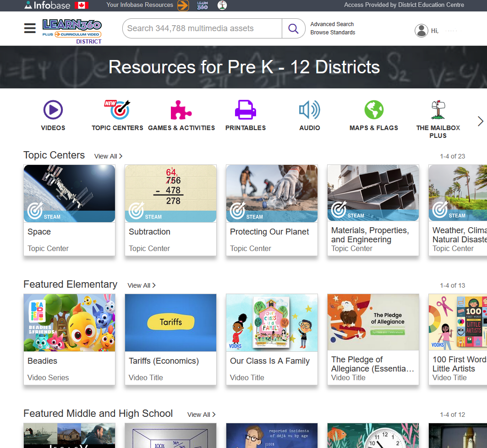The height and width of the screenshot is (448, 487).
Task: Click the Tariffs (Economics) card title
Action: click(164, 361)
